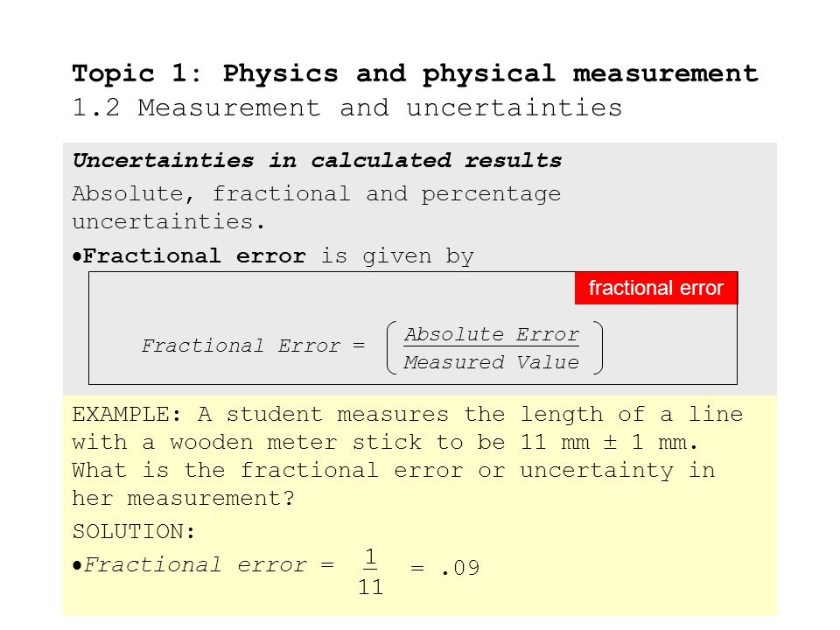Click the left parenthesis of the formula
This screenshot has height=630, width=840.
[392, 347]
